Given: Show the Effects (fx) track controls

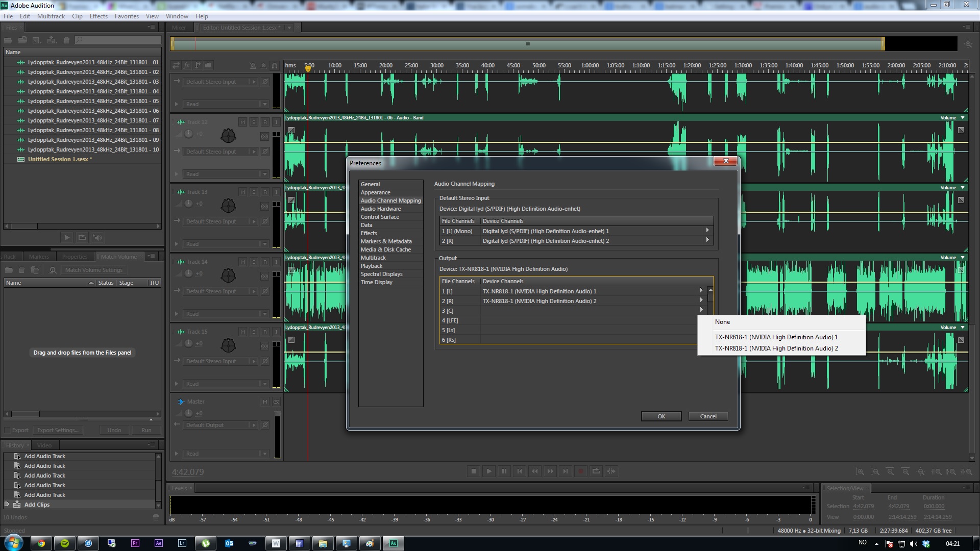Looking at the screenshot, I should 187,65.
